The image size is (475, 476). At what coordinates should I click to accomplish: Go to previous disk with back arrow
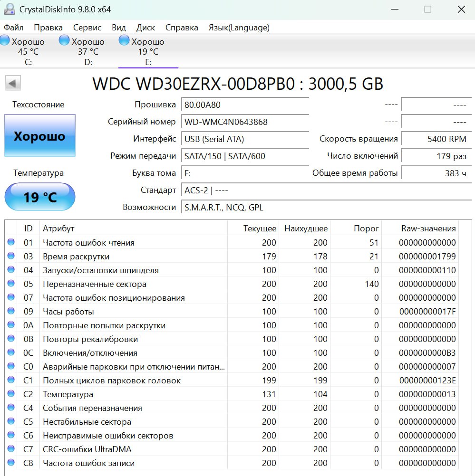coord(13,83)
